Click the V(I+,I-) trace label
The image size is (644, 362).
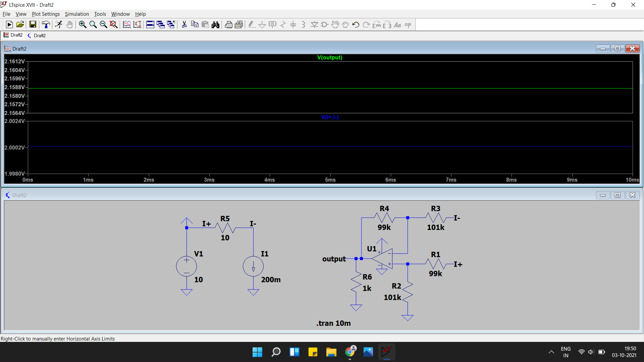pos(330,117)
